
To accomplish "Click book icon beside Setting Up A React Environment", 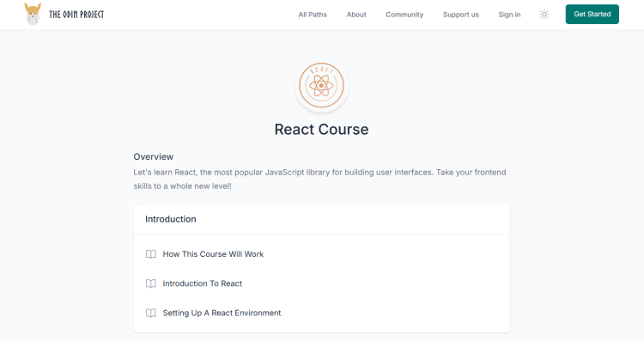I will click(x=151, y=313).
